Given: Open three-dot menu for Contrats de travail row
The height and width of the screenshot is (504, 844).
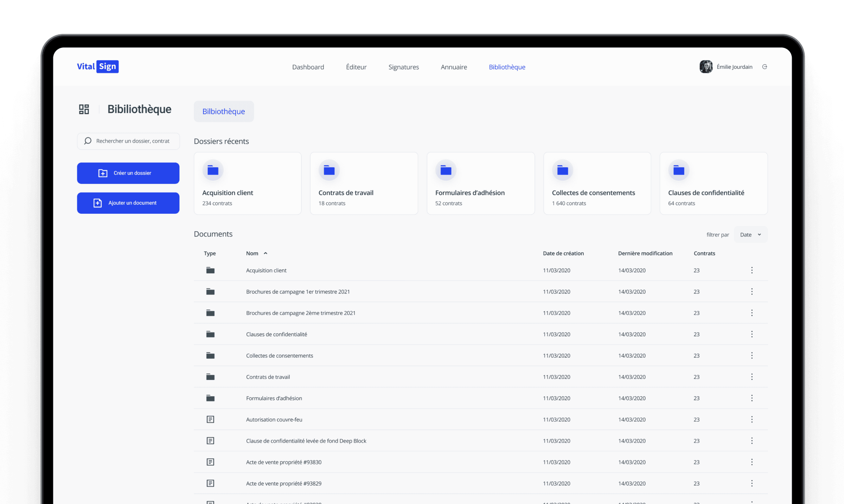Looking at the screenshot, I should coord(752,377).
